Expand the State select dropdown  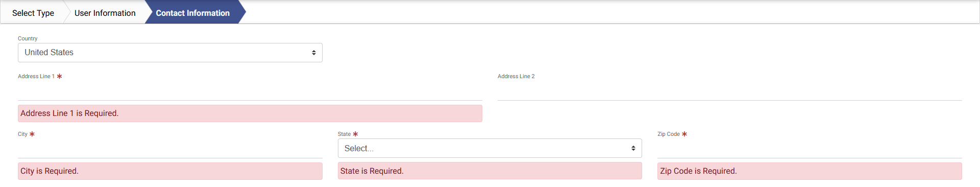489,148
